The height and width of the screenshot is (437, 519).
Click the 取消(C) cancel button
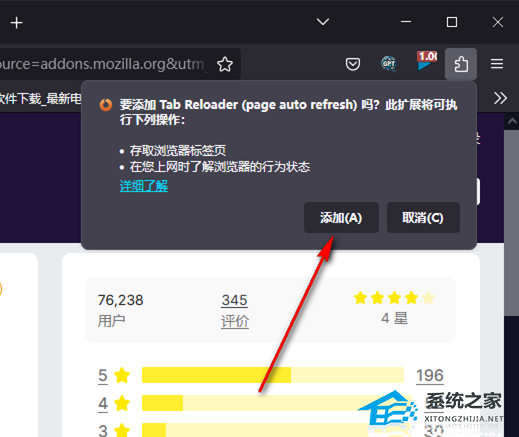(423, 218)
